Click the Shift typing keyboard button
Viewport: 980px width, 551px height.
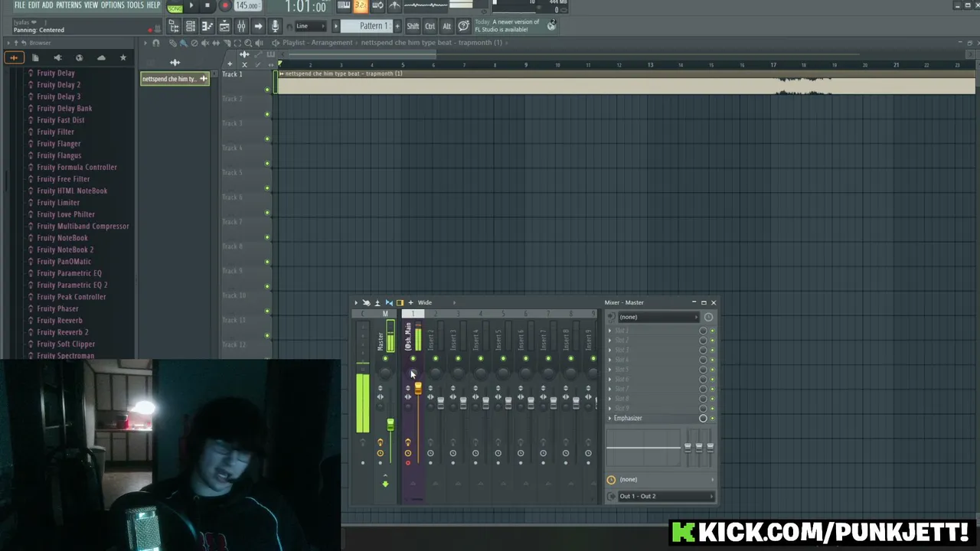click(x=413, y=26)
